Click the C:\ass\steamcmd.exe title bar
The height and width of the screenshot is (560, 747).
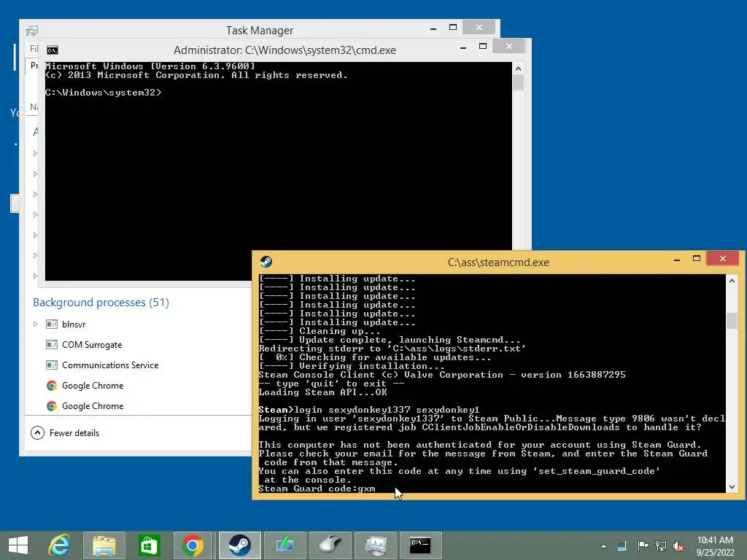[498, 262]
